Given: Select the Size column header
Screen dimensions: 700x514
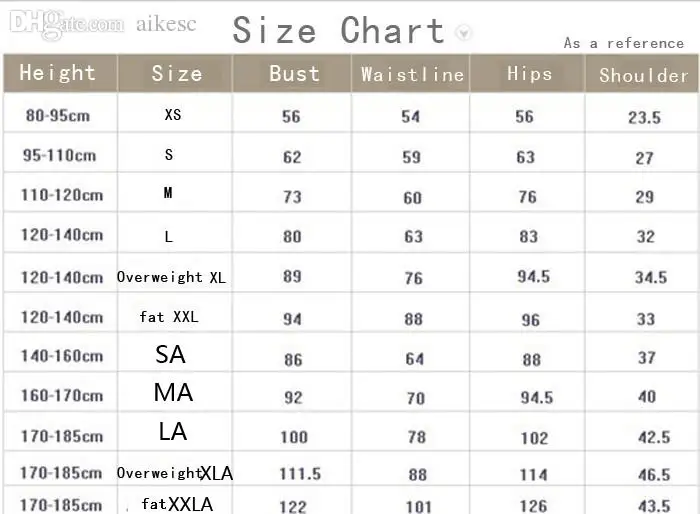Looking at the screenshot, I should pyautogui.click(x=175, y=74).
